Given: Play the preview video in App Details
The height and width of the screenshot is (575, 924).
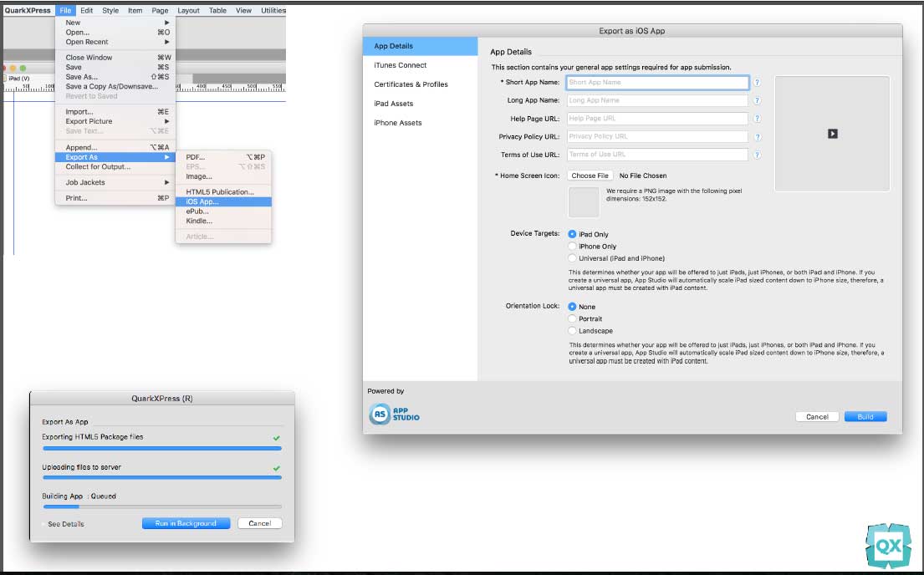Looking at the screenshot, I should point(832,134).
